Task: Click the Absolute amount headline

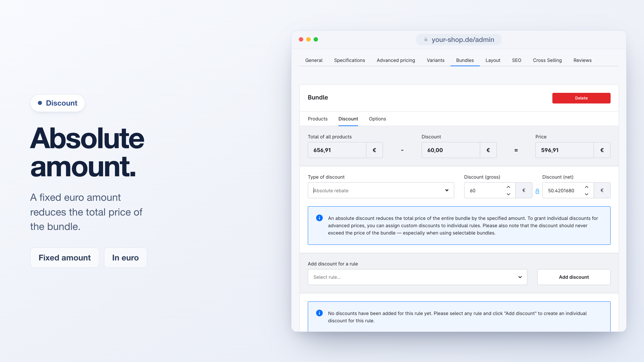Action: (87, 152)
